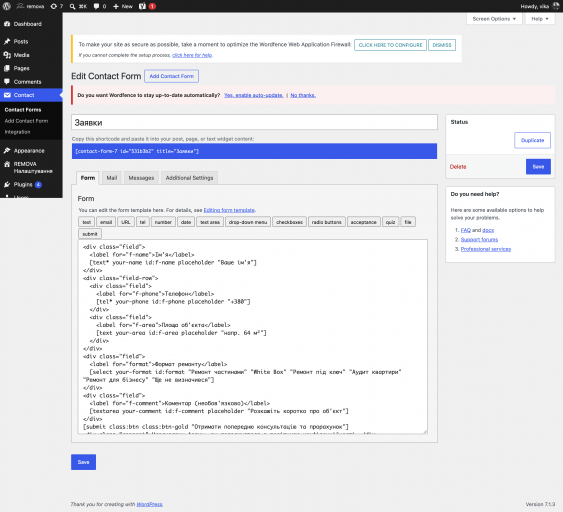The image size is (563, 512).
Task: Open the docs link
Action: pos(488,230)
